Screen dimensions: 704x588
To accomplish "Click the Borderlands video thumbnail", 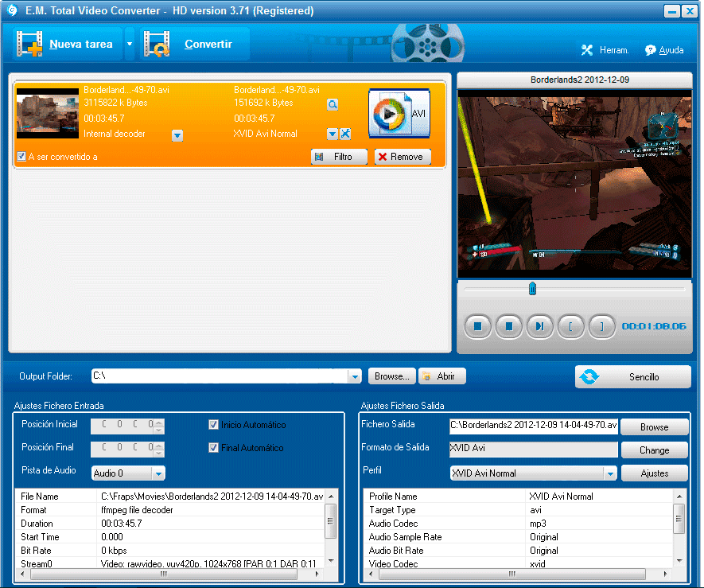I will pos(46,112).
